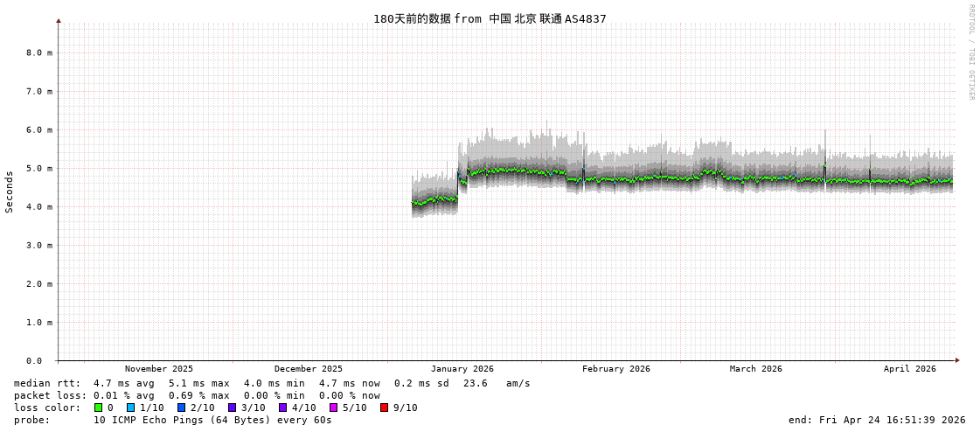Click the 0.0 y-axis origin label
Viewport: 980px width, 432px height.
click(34, 360)
